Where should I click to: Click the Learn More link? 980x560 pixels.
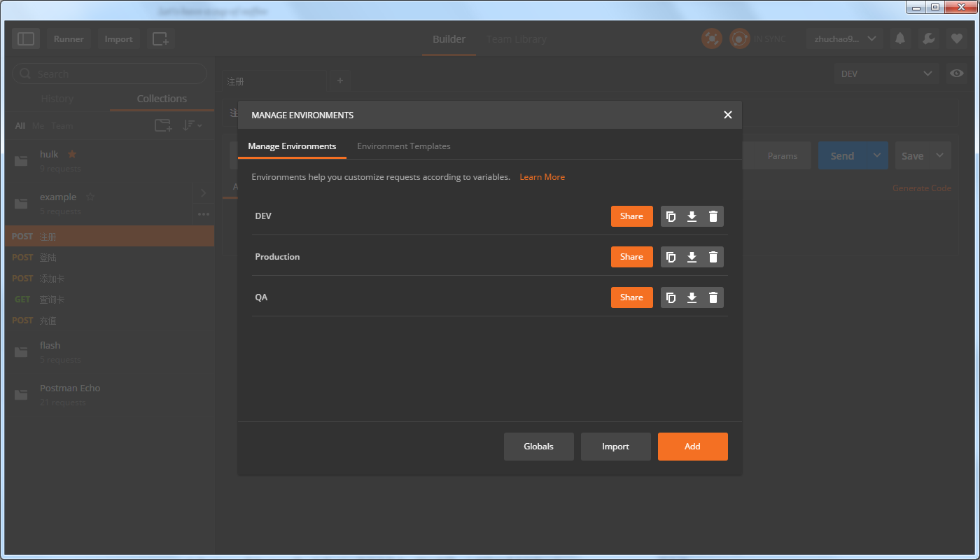(x=542, y=177)
